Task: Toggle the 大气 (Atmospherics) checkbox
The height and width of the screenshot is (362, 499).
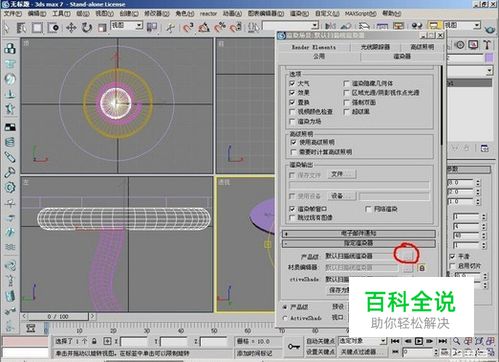Action: [x=292, y=83]
